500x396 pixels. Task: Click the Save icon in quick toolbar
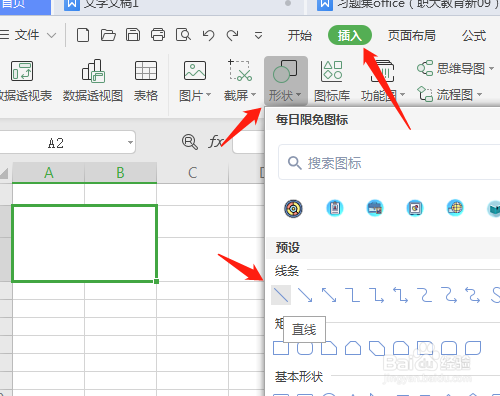pyautogui.click(x=133, y=35)
